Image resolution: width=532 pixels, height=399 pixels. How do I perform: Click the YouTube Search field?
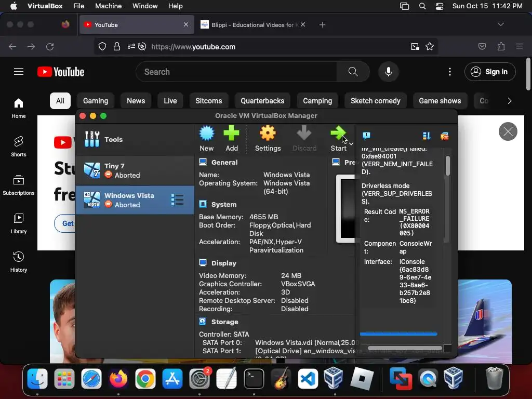[236, 72]
